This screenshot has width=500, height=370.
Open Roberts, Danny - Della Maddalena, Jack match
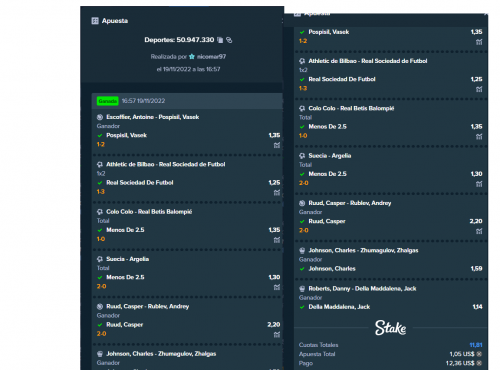(362, 289)
